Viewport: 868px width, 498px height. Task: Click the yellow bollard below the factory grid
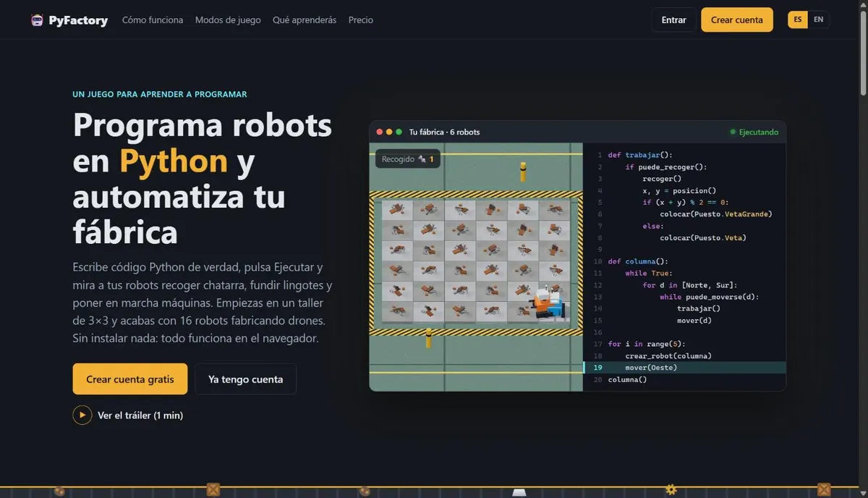tap(428, 337)
